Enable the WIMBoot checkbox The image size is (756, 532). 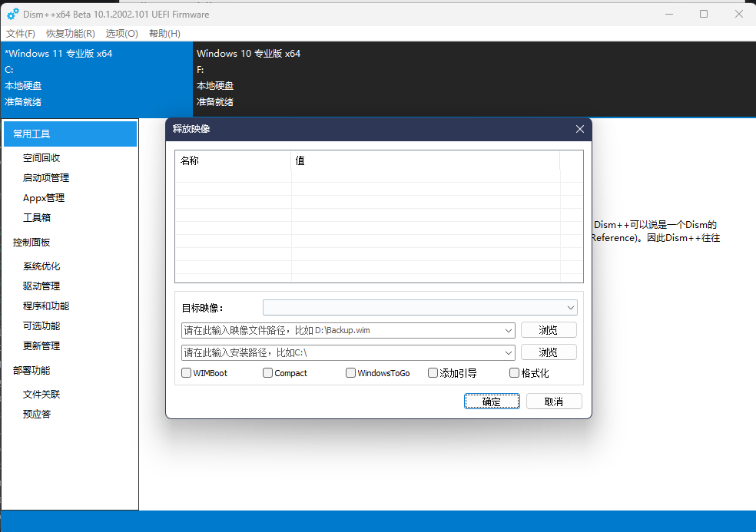point(186,373)
